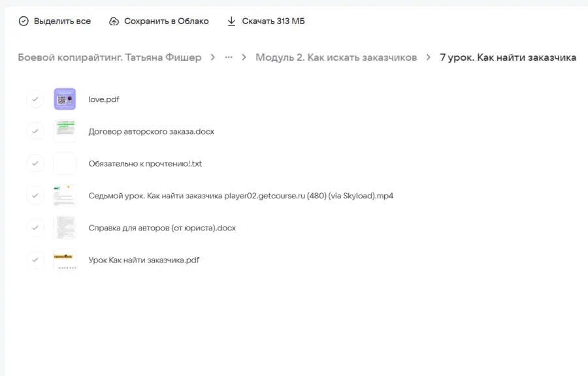Screen dimensions: 588x376
Task: Select the checkbox for Договор авторского заказа.docx
Action: [x=35, y=131]
